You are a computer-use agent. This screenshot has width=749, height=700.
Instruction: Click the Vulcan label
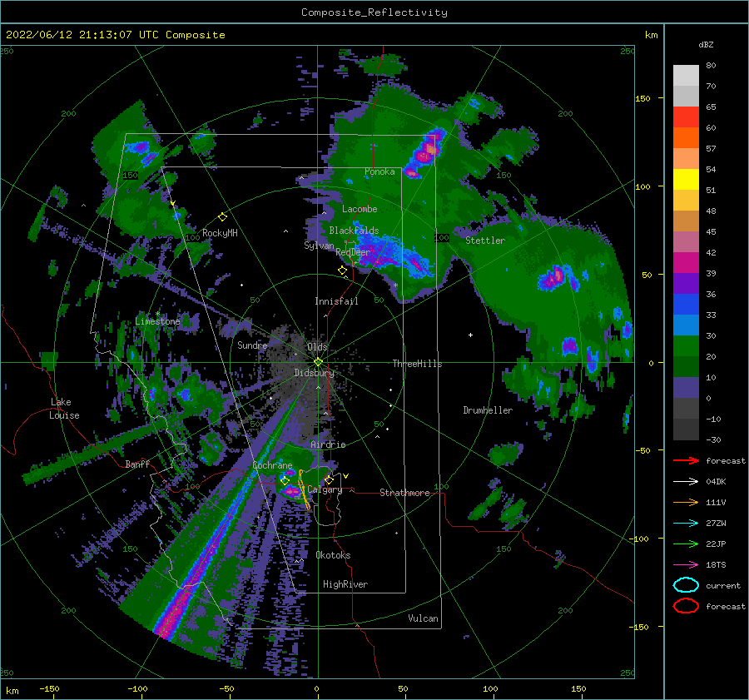(424, 618)
